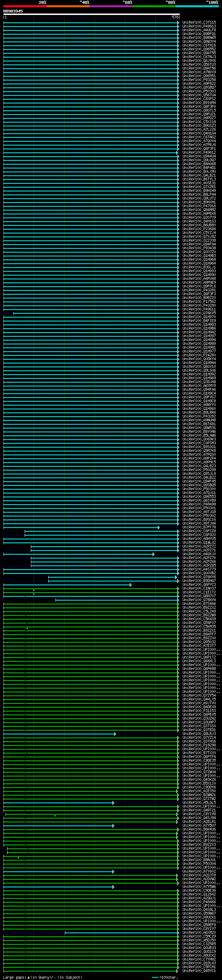Select hit label UniRef100_C3TS15

point(199,23)
